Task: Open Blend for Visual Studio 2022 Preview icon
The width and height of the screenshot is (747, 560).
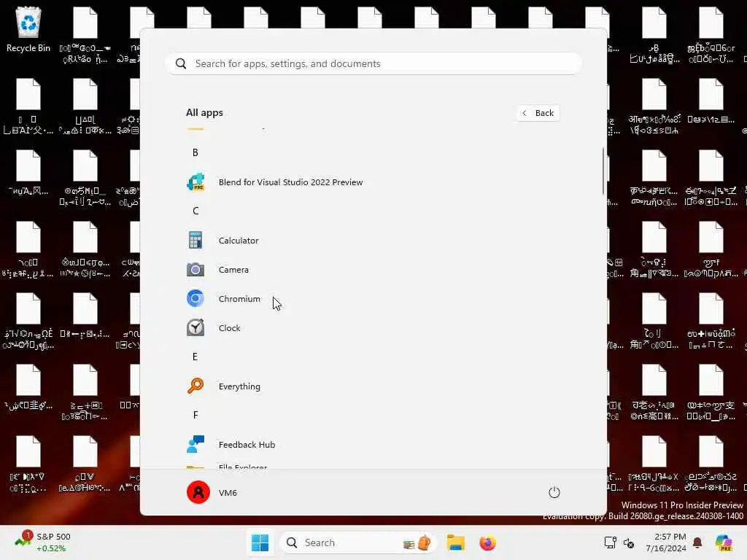Action: tap(196, 182)
